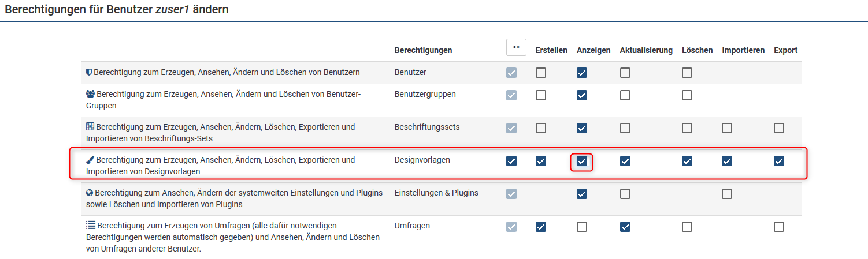
Task: Click the group icon for Benutzergruppen row
Action: pyautogui.click(x=90, y=94)
